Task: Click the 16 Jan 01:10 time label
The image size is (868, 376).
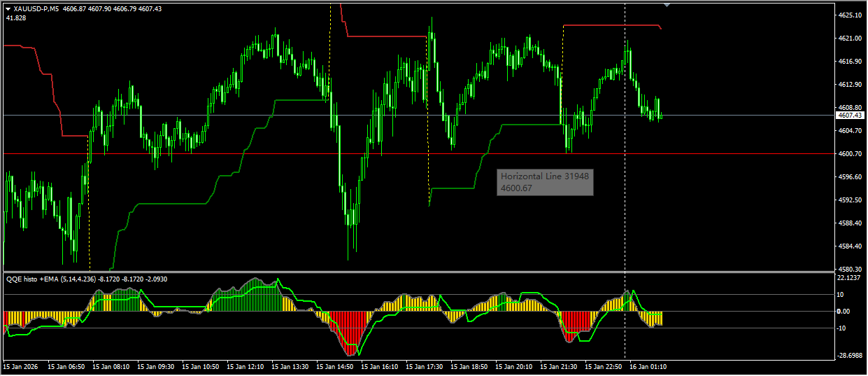Action: pos(648,366)
